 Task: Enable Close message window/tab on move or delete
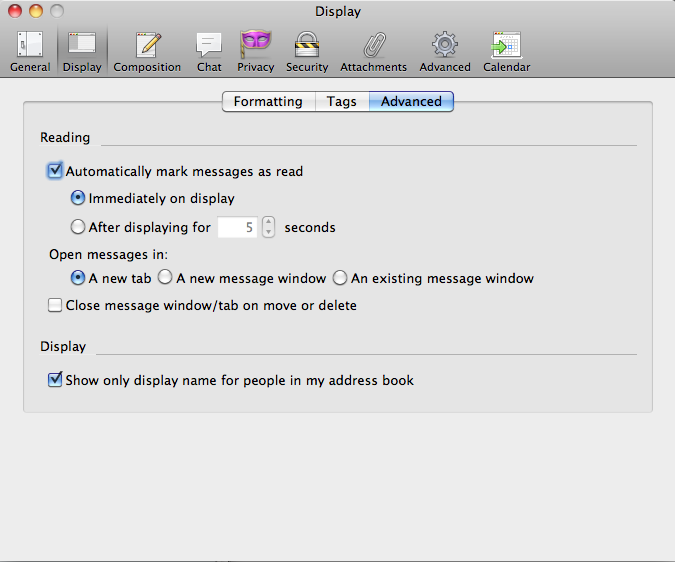click(55, 305)
